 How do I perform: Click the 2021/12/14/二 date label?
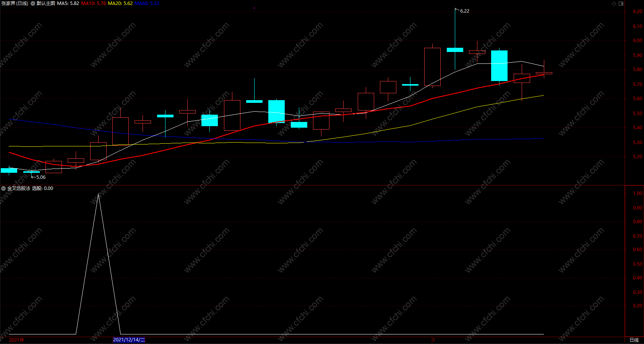click(x=129, y=340)
